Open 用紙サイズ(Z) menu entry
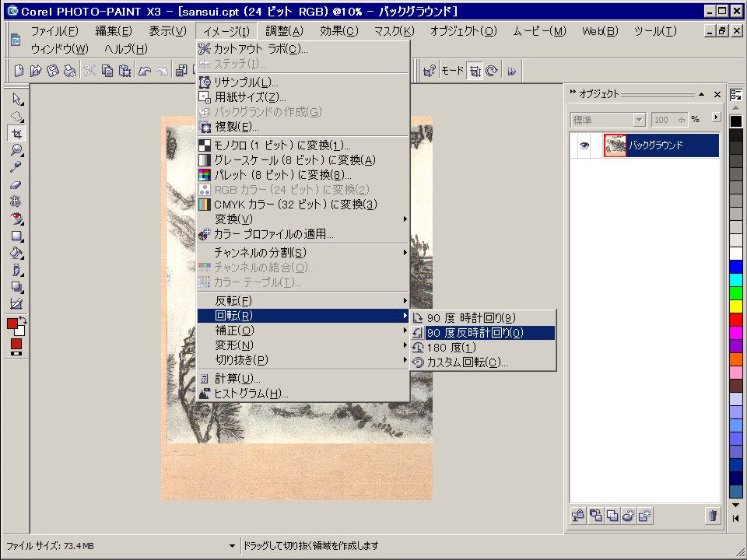The image size is (747, 560). tap(303, 97)
